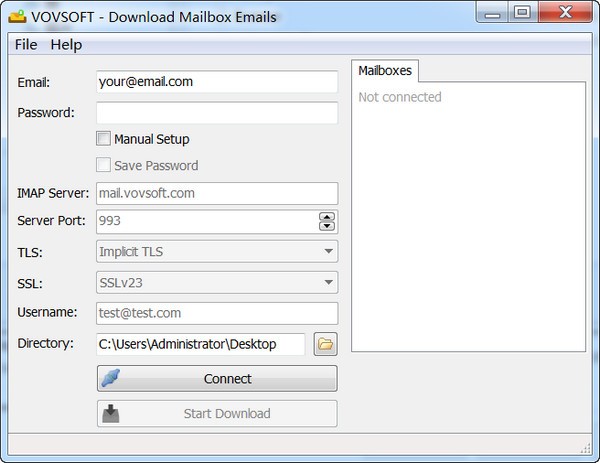The height and width of the screenshot is (463, 600).
Task: Click the download icon on Start Download
Action: pos(112,413)
